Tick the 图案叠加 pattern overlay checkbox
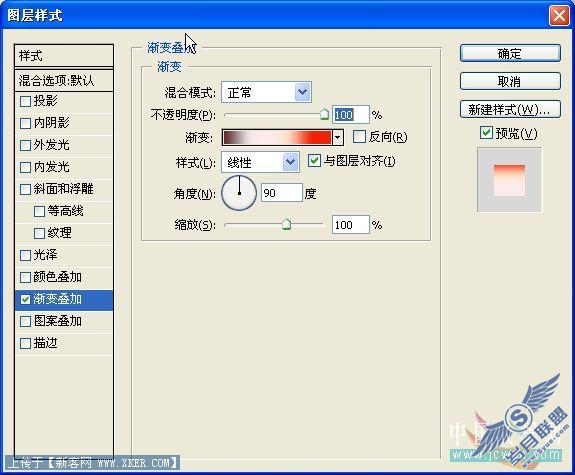Image resolution: width=575 pixels, height=475 pixels. (25, 322)
